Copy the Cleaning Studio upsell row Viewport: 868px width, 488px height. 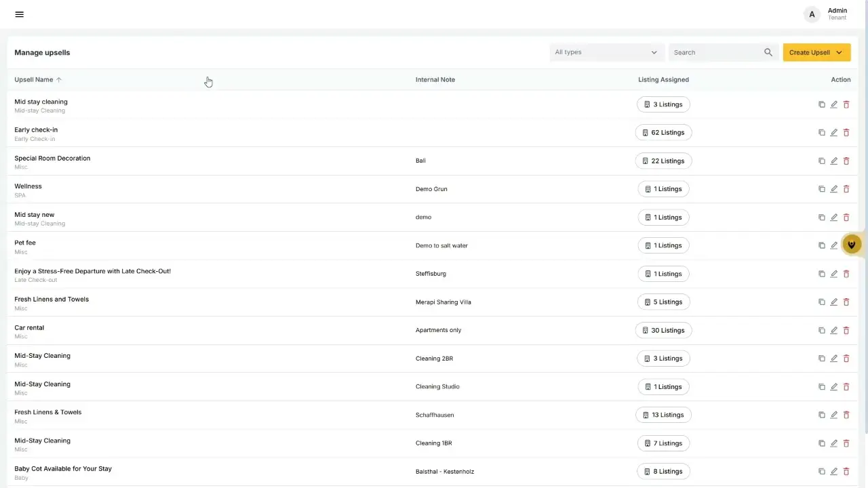point(822,387)
